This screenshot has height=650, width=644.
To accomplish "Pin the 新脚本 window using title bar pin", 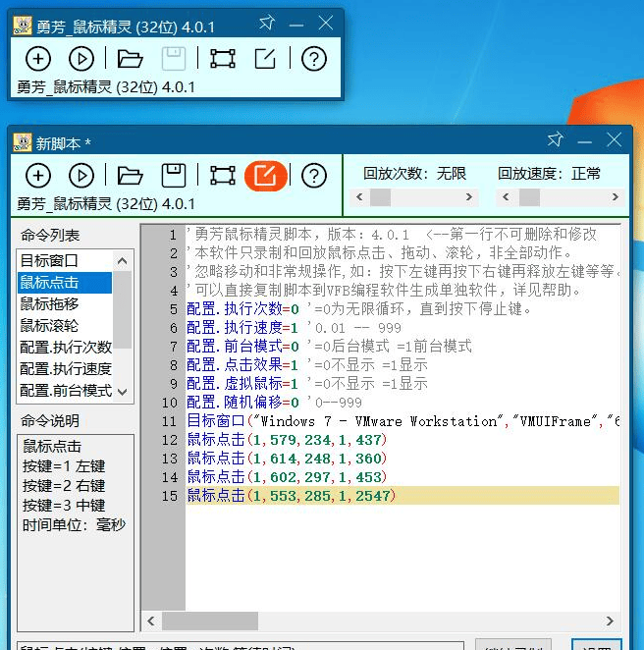I will click(555, 140).
